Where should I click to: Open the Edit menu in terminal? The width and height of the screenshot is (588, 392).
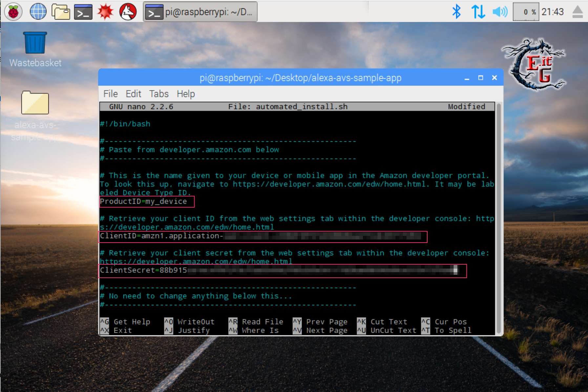(134, 94)
